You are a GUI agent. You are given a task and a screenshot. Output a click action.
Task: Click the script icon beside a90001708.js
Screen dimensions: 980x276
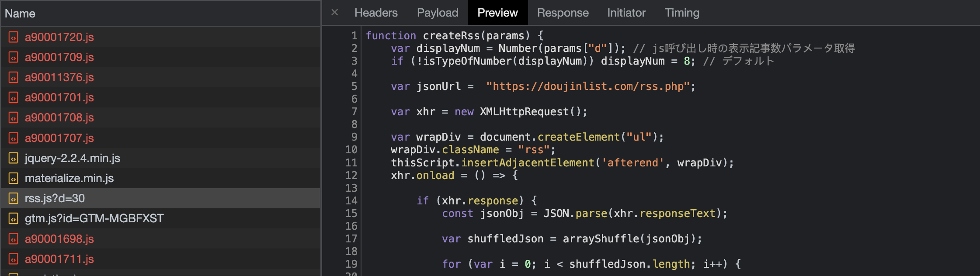14,117
